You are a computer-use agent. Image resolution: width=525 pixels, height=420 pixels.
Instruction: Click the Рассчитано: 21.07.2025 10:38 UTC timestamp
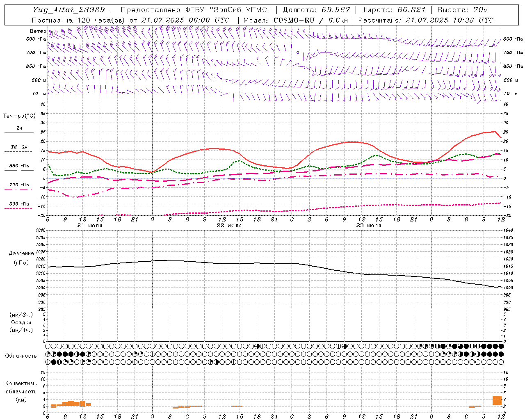point(426,20)
